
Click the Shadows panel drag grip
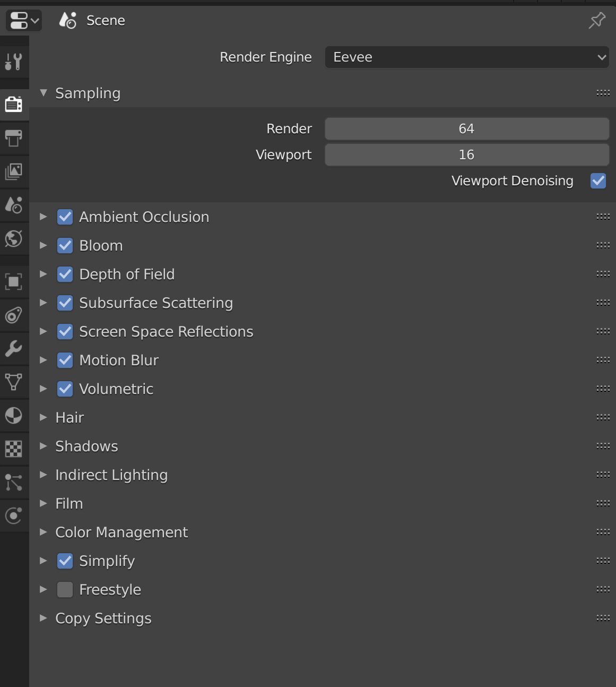tap(603, 446)
